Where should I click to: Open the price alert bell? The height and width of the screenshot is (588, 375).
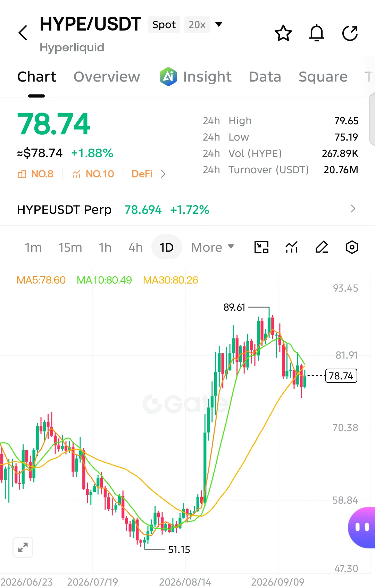(317, 33)
